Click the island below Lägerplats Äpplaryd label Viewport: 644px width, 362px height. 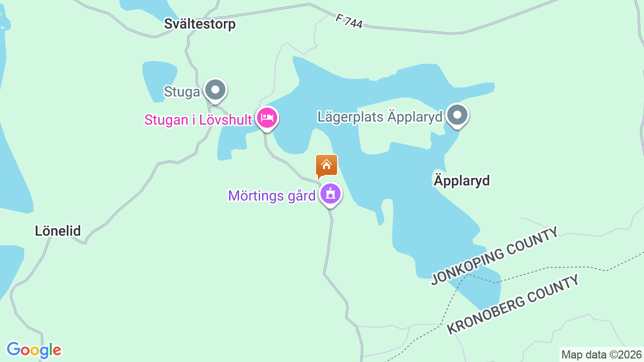coord(395,137)
